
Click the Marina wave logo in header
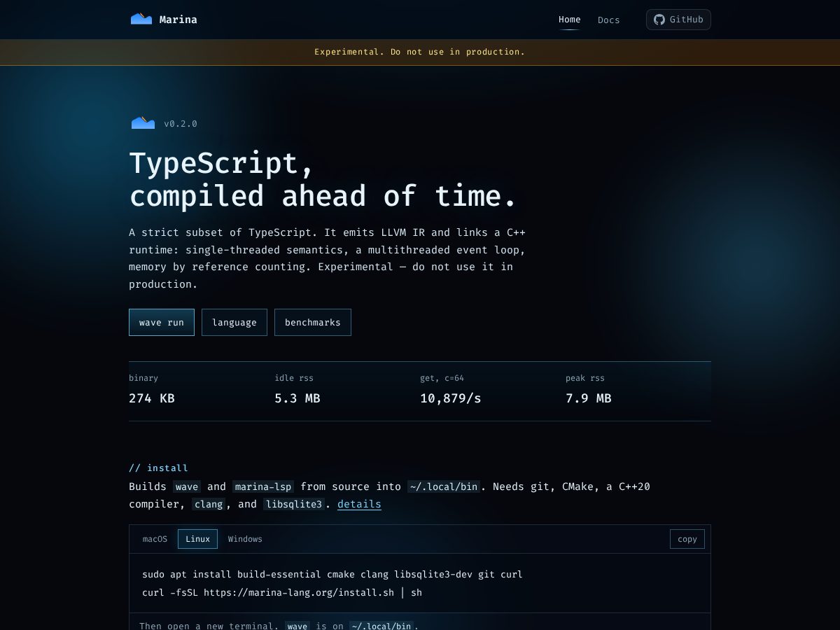click(141, 19)
